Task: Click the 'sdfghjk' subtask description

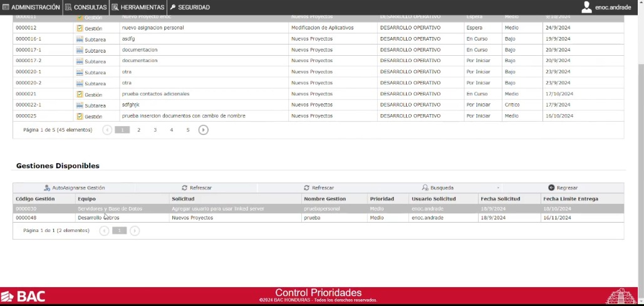Action: 130,105
